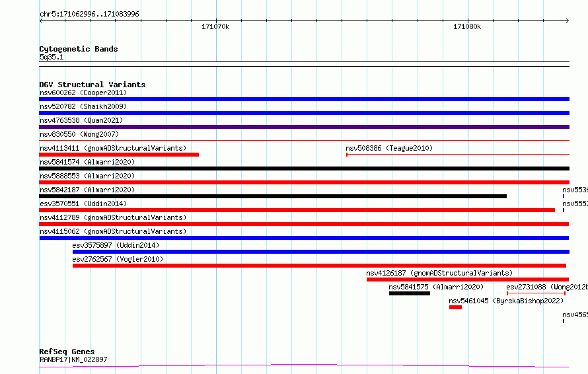Screen dimensions: 588x374
Task: Select the nsv4113411 (gnomADStructuralVariants) label
Action: 113,148
